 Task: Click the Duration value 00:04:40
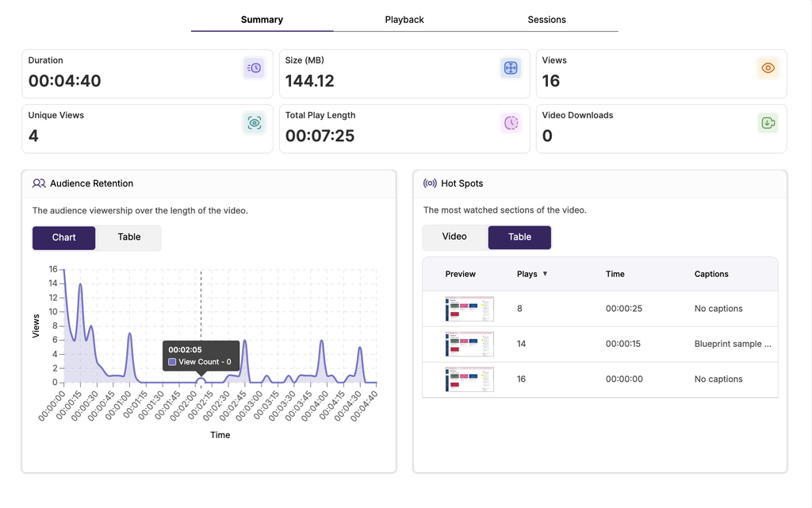[65, 81]
